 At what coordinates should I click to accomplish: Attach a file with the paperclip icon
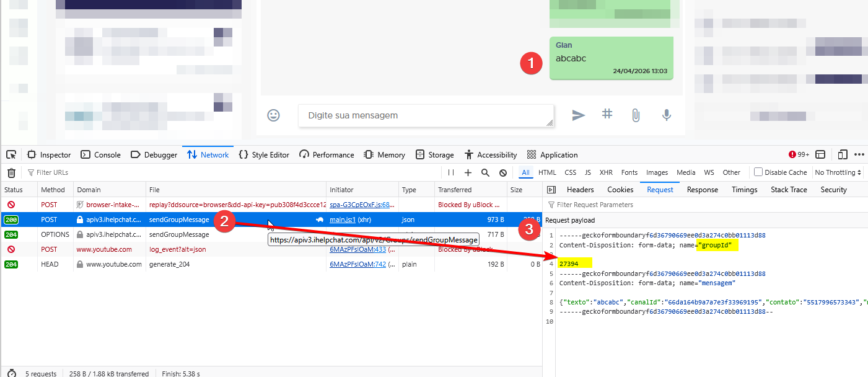(x=636, y=115)
